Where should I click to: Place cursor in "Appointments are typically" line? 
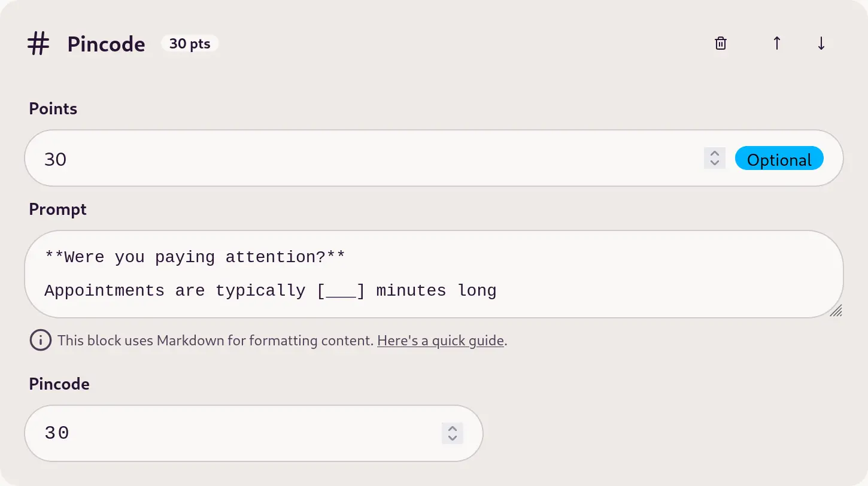(x=271, y=291)
